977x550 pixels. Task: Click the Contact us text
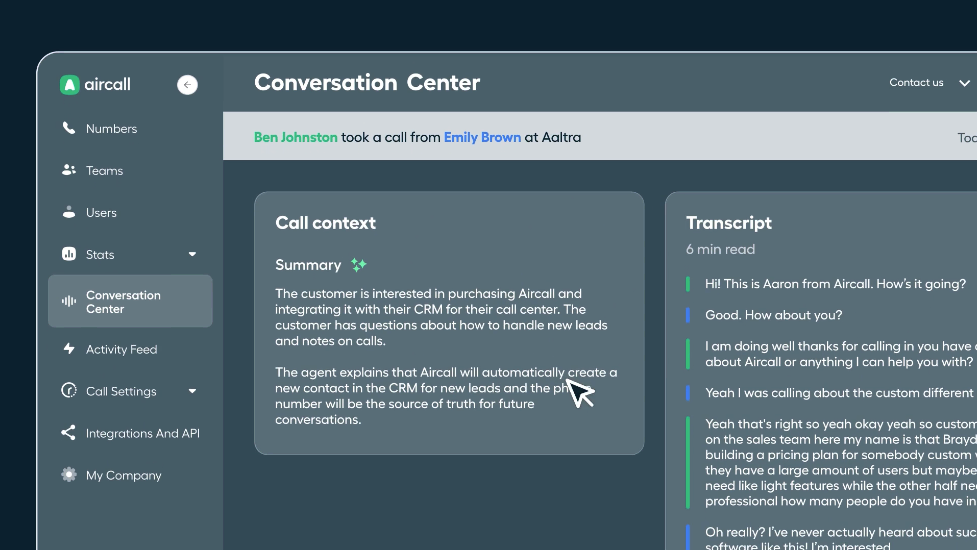pyautogui.click(x=916, y=82)
